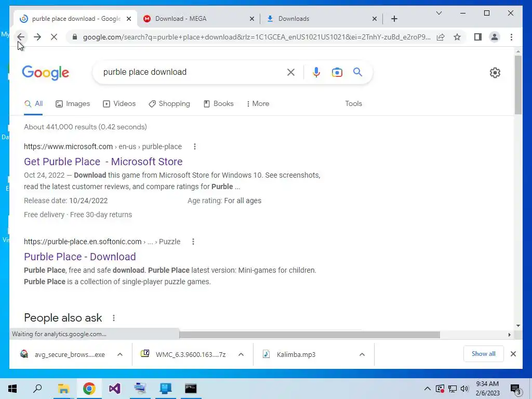Select the Shopping search tab
532x399 pixels.
click(x=169, y=103)
